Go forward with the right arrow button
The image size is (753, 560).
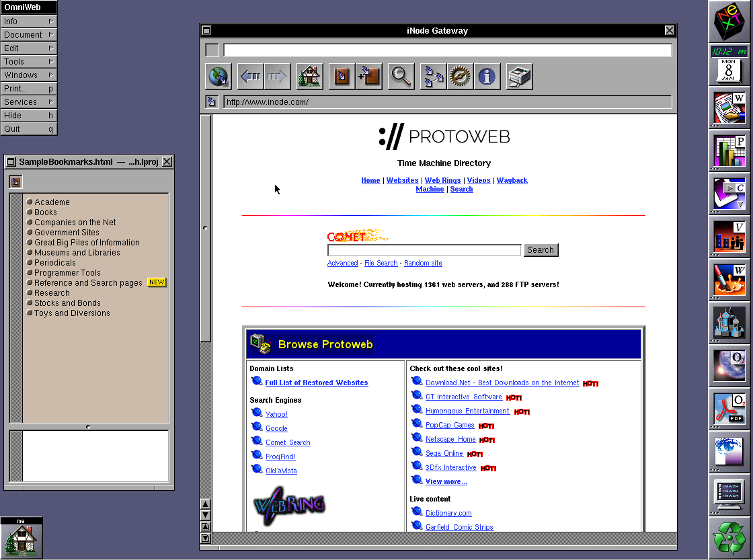coord(277,77)
